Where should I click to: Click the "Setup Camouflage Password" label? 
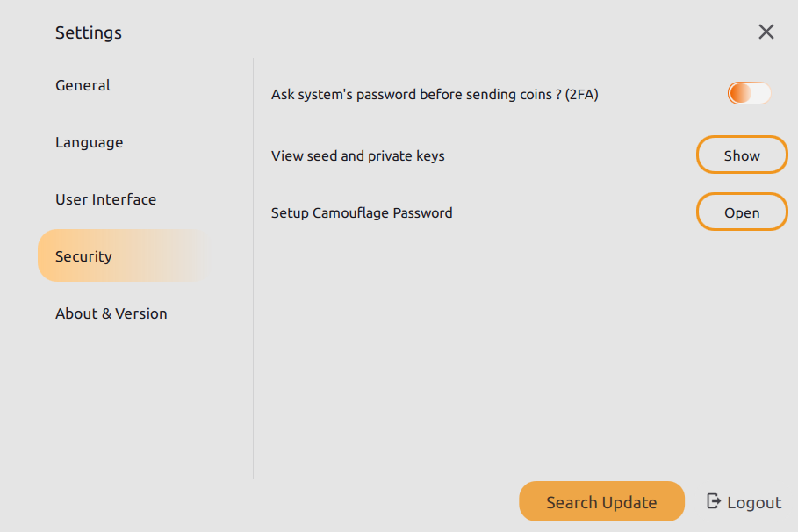tap(362, 212)
